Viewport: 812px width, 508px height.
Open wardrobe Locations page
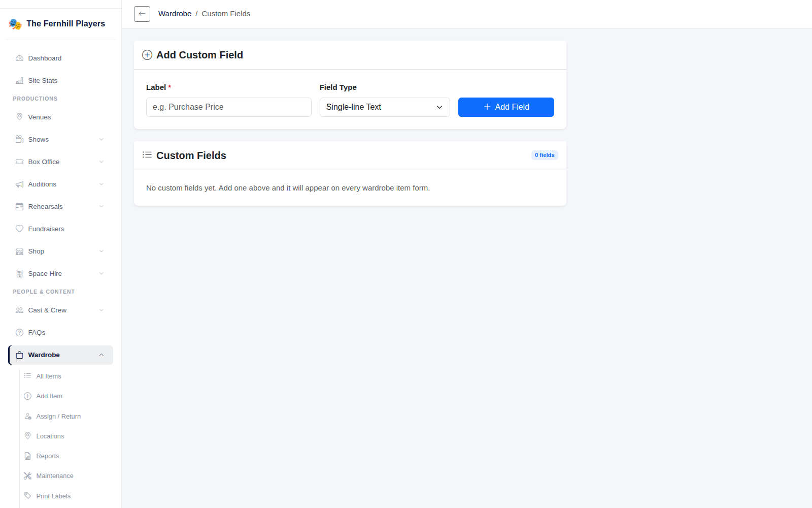(66, 436)
